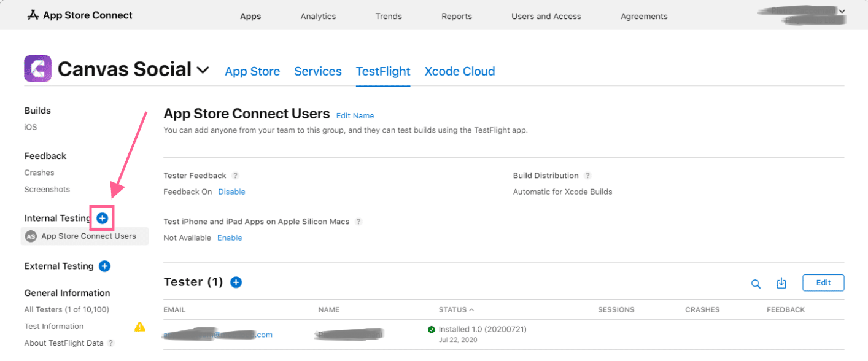Screen dimensions: 868x361
Task: Click the Edit Name link
Action: (355, 115)
